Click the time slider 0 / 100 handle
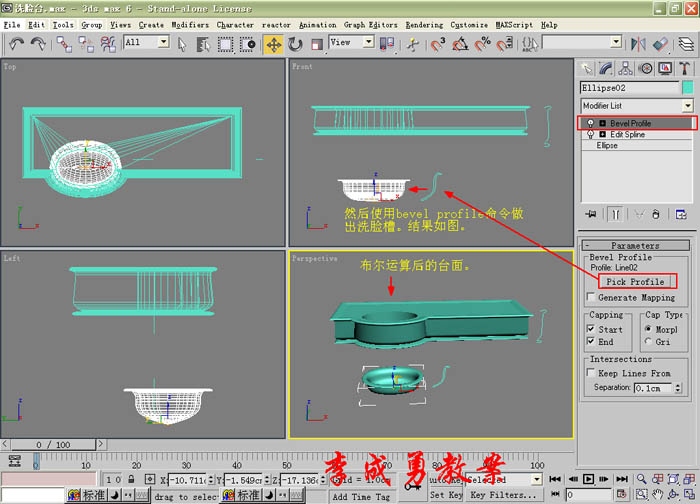The image size is (700, 504). pyautogui.click(x=53, y=445)
